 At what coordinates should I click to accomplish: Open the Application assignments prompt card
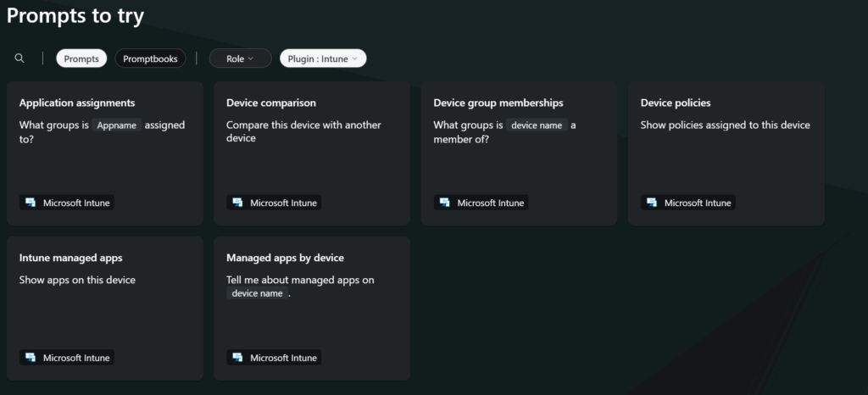[104, 153]
